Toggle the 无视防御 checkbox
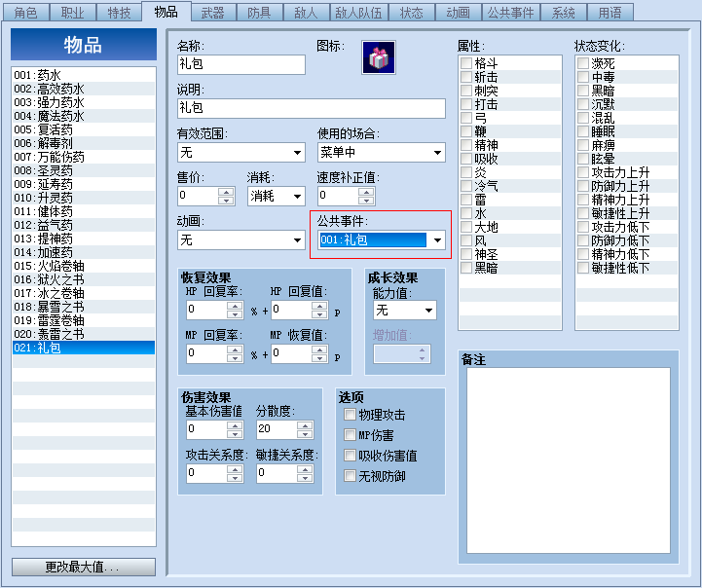702x588 pixels. pos(350,476)
